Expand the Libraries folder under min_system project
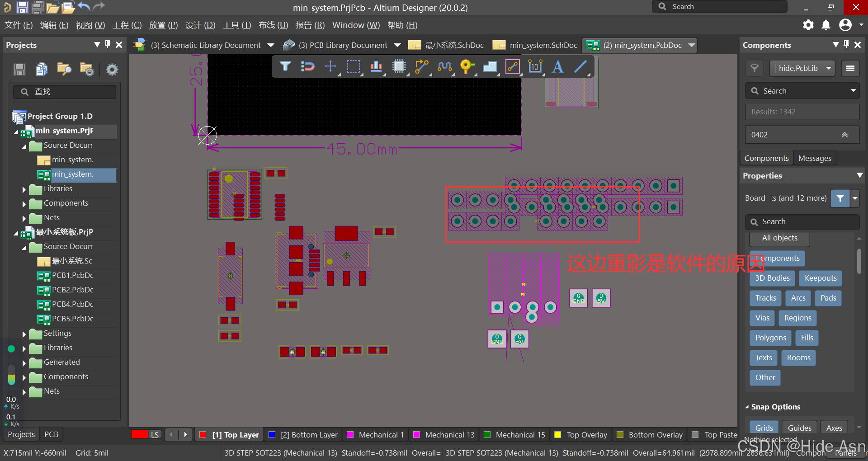Viewport: 868px width, 461px height. (24, 189)
